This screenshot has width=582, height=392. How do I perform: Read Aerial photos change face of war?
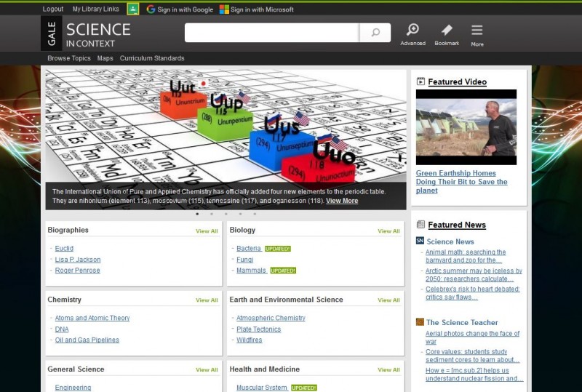pos(472,337)
